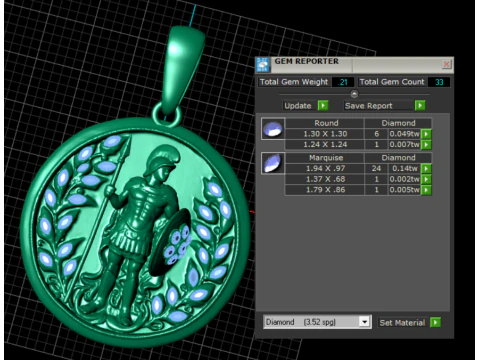
Task: Click the Total Gem Weight value .21
Action: tap(343, 82)
